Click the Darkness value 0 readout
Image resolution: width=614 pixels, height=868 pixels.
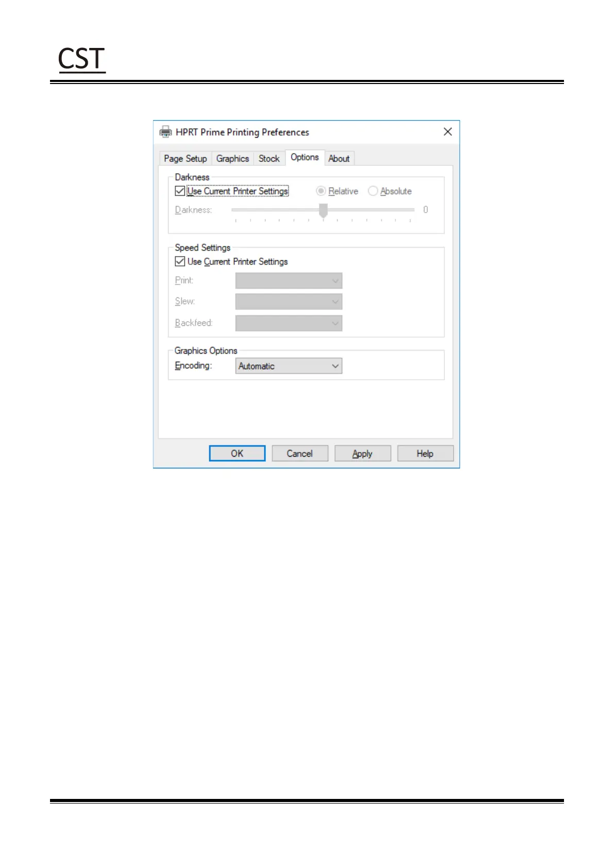425,210
